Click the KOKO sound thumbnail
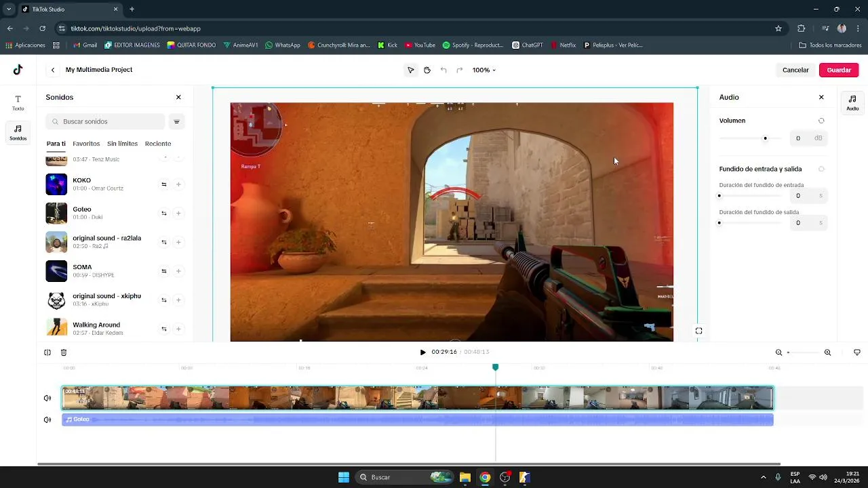This screenshot has width=868, height=488. 56,184
